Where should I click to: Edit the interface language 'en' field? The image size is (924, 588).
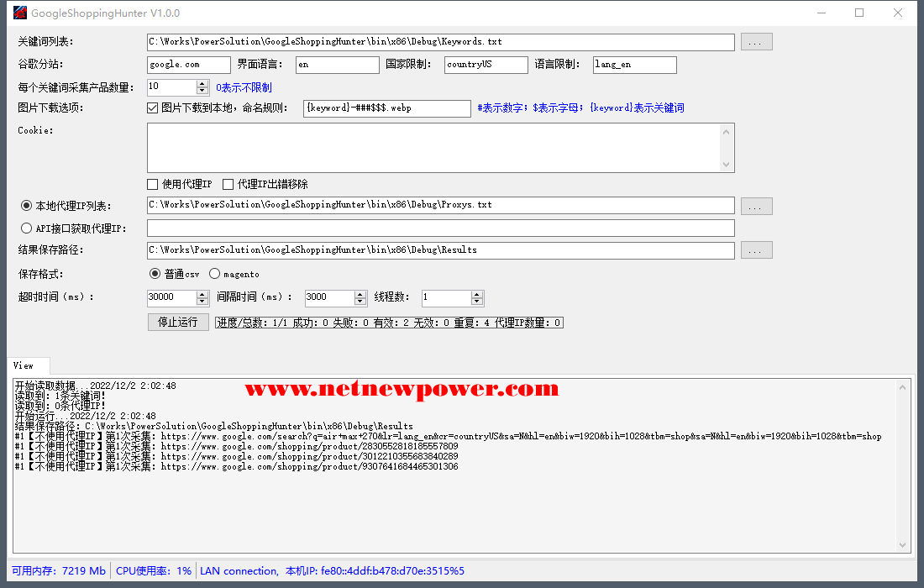tap(337, 65)
